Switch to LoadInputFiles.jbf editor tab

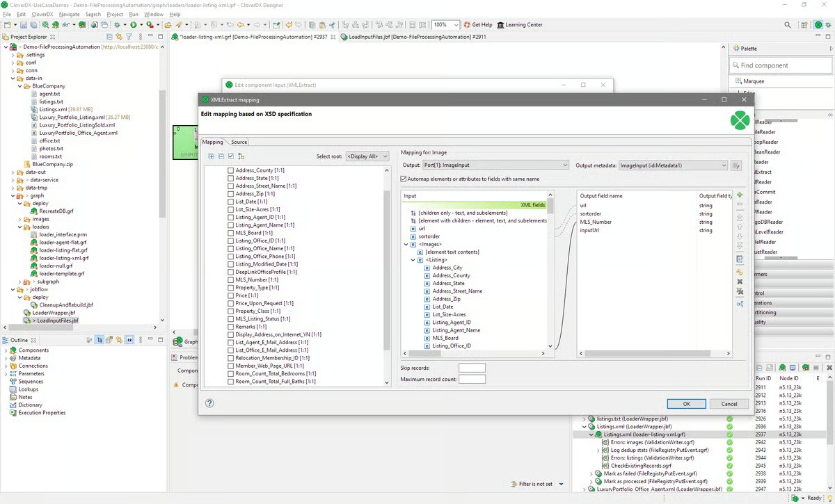tap(412, 37)
